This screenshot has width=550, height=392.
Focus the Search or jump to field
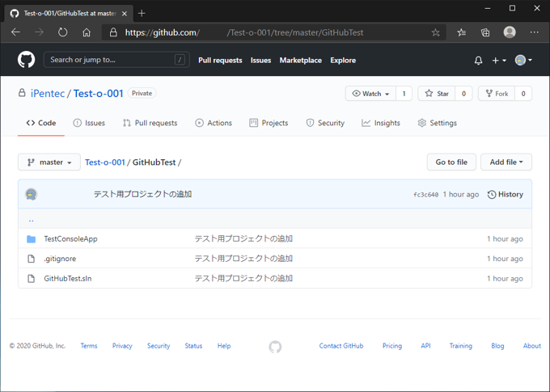click(x=116, y=60)
